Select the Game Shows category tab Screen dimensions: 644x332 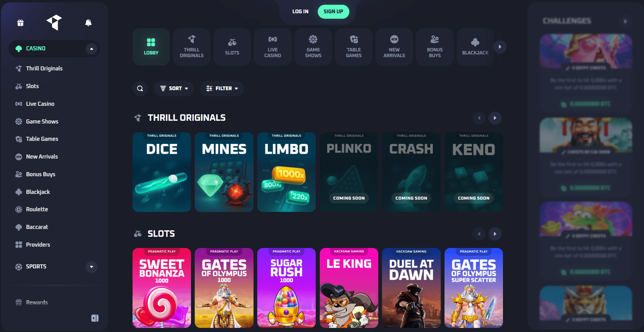tap(313, 47)
